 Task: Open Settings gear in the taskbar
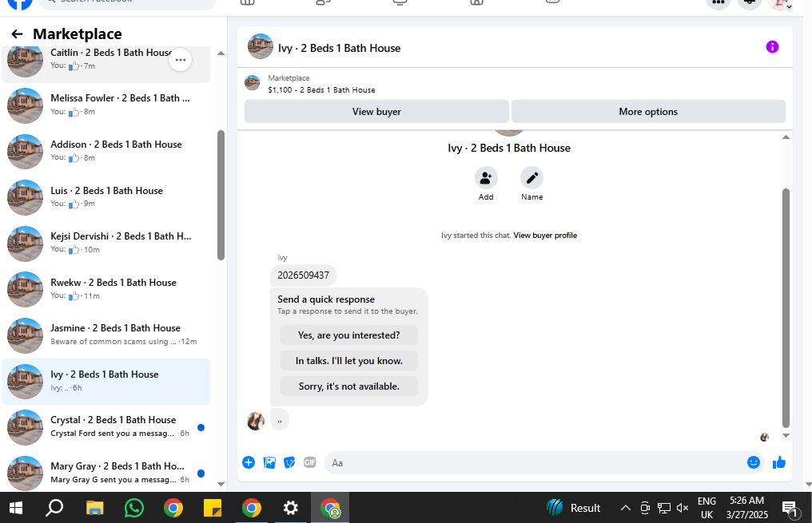291,509
